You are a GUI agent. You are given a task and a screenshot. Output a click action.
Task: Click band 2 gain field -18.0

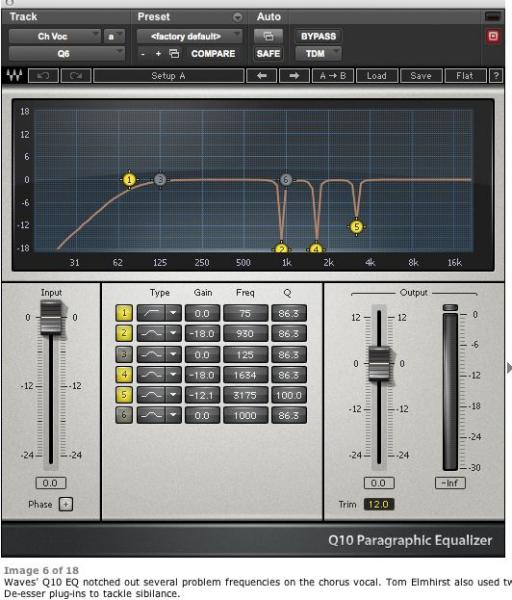pos(202,334)
